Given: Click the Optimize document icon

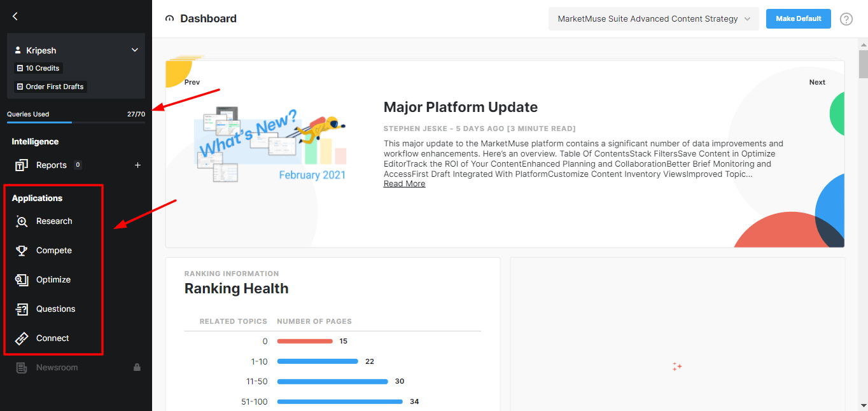Looking at the screenshot, I should tap(22, 280).
